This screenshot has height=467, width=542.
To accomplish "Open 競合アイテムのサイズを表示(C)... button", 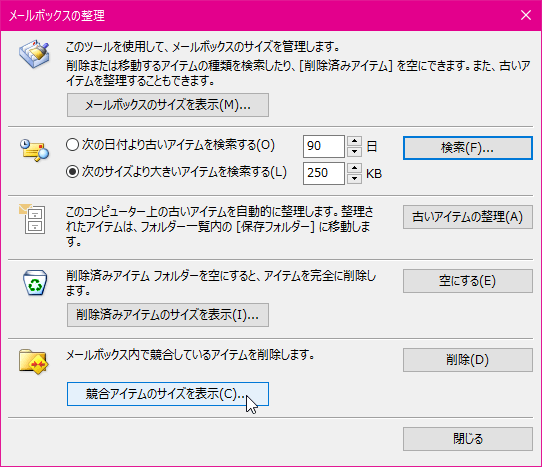I will click(x=168, y=394).
